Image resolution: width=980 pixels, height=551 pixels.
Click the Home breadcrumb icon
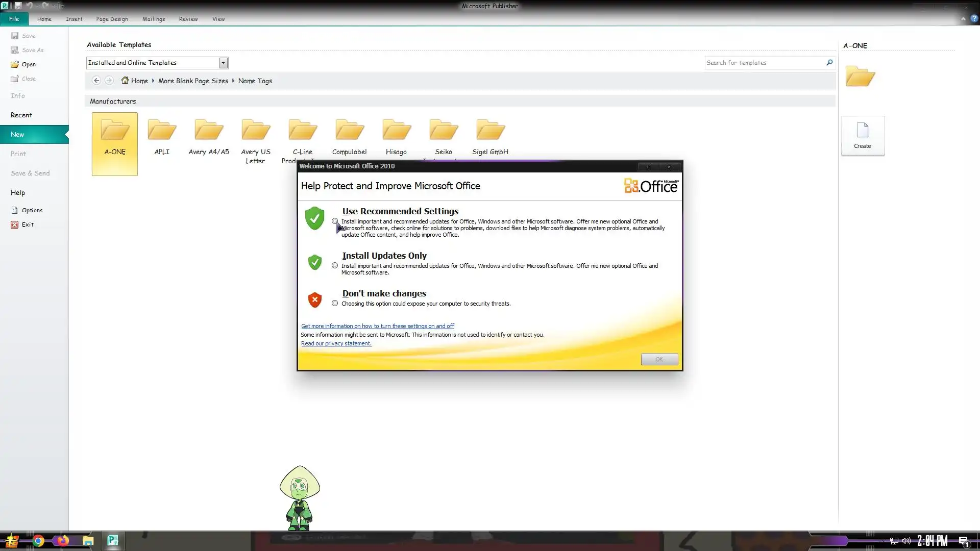[x=125, y=81]
